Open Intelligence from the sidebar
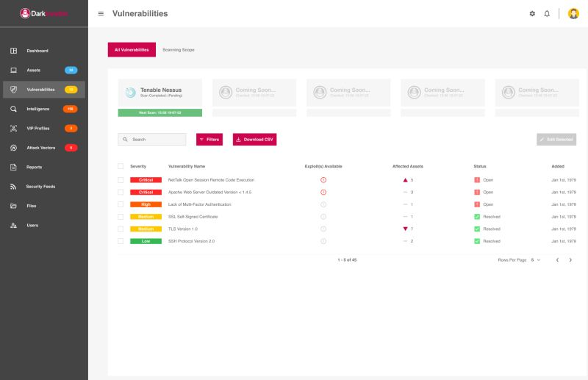Screen dimensions: 588x380 (44, 109)
